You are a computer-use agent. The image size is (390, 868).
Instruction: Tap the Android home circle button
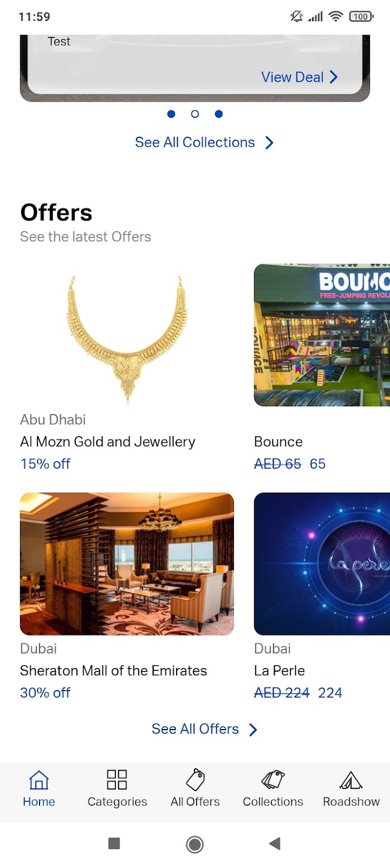pos(194,844)
